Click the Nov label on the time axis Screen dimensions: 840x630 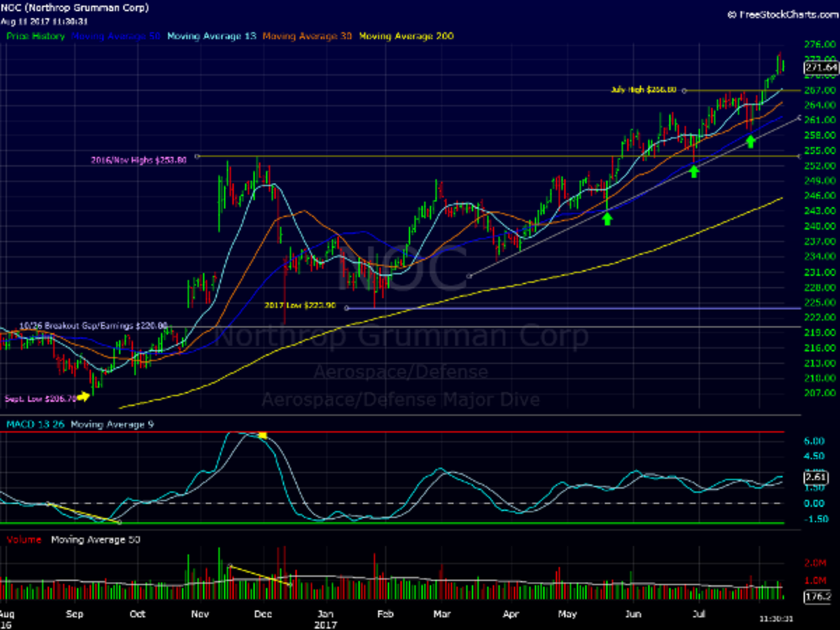[200, 614]
